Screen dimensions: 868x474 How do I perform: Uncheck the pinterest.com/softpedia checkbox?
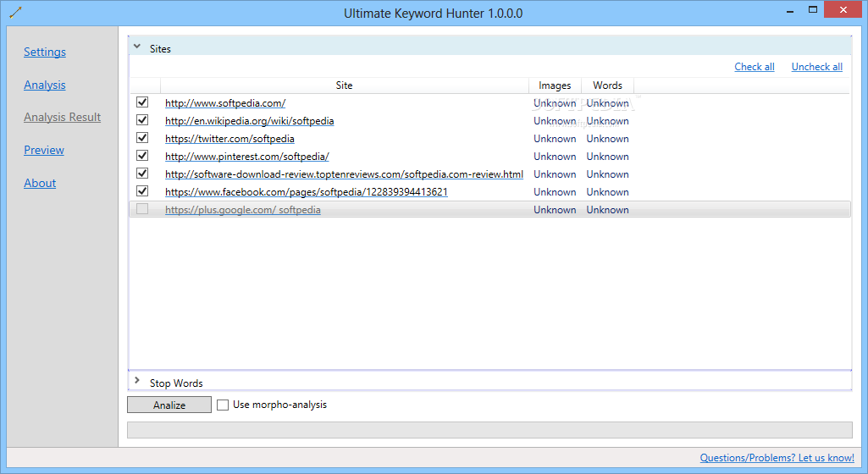tap(142, 156)
